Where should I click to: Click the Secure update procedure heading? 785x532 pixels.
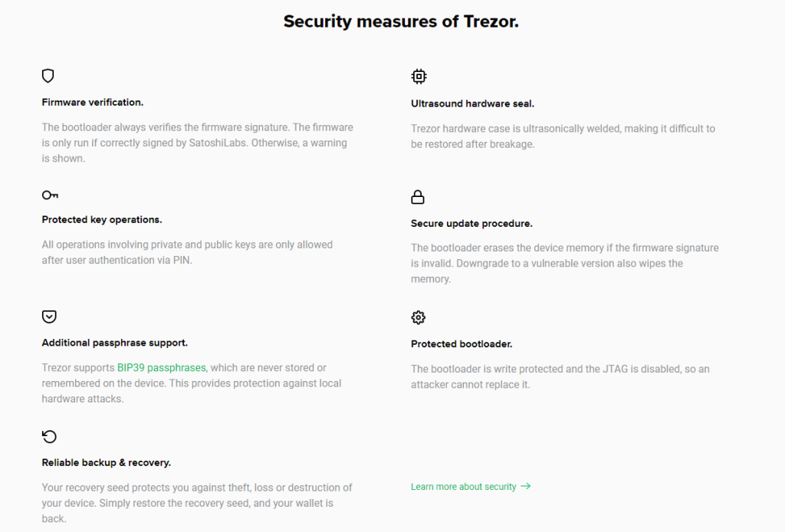pyautogui.click(x=471, y=223)
